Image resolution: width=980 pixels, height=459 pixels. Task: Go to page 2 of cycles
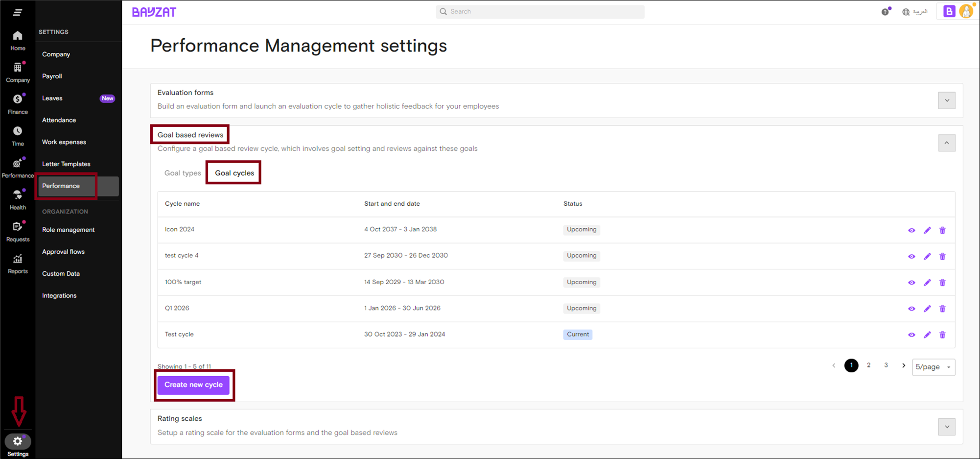[x=868, y=365]
